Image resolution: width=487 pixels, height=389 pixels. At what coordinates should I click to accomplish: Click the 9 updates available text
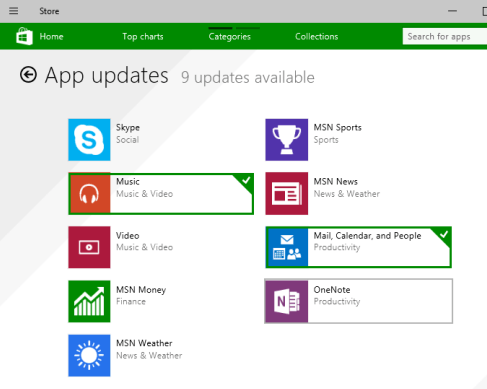coord(248,78)
